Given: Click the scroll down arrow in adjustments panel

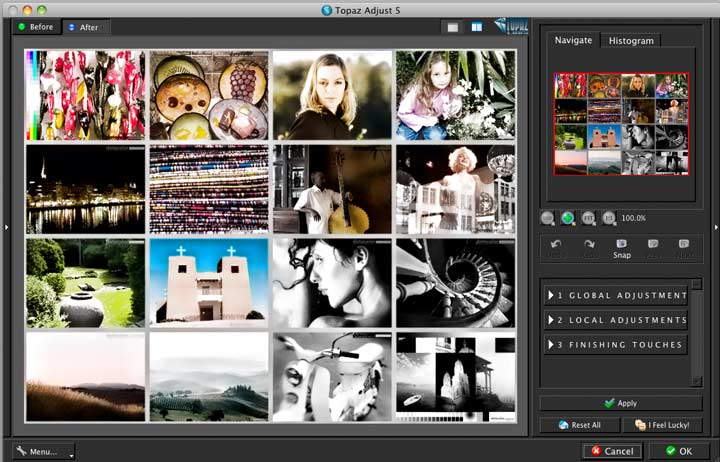Looking at the screenshot, I should tap(697, 381).
